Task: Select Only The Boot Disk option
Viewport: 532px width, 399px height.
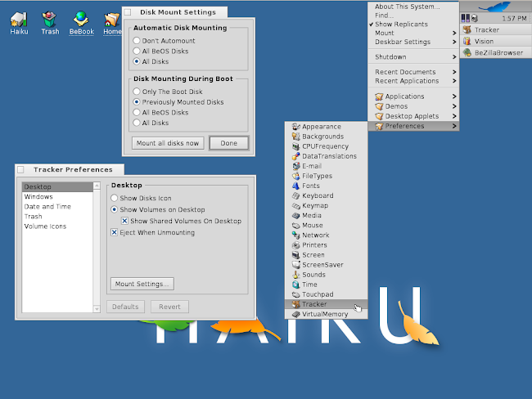Action: tap(137, 92)
